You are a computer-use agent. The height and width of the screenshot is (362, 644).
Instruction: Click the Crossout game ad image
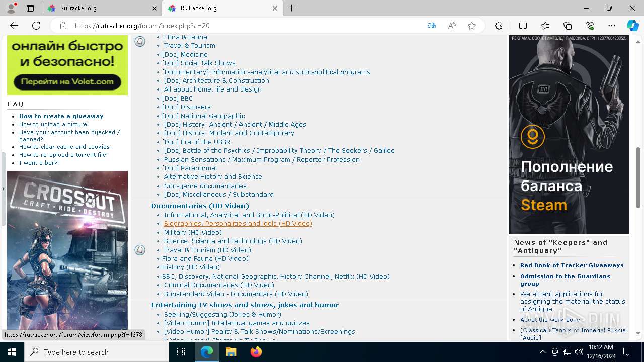pos(67,250)
